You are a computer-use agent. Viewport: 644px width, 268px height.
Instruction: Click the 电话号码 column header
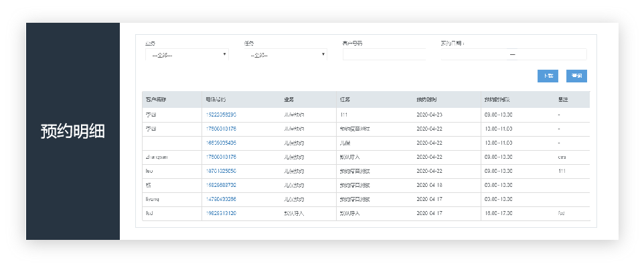pos(220,100)
